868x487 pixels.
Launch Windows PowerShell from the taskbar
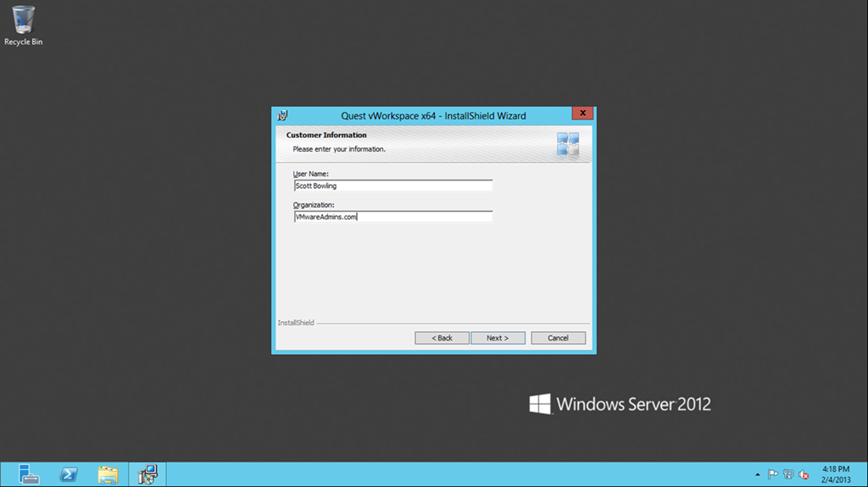coord(69,474)
